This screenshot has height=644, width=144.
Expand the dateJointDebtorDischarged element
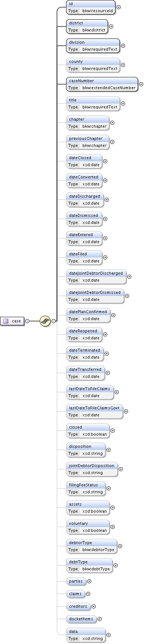[x=129, y=276]
